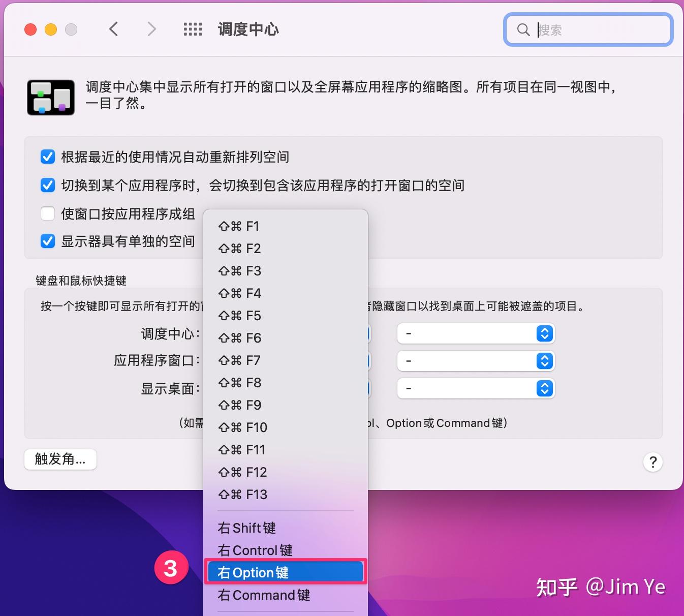Open the 显示桌面 secondary dropdown
684x616 pixels.
[476, 388]
